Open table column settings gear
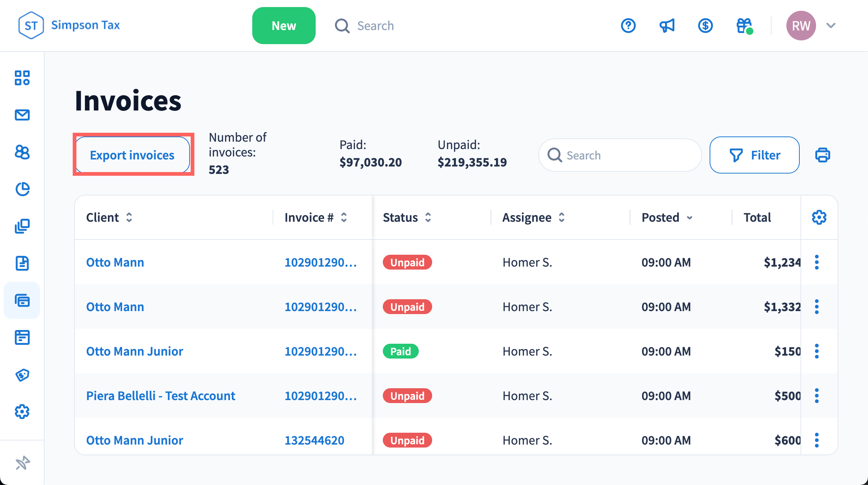Image resolution: width=868 pixels, height=485 pixels. click(819, 217)
